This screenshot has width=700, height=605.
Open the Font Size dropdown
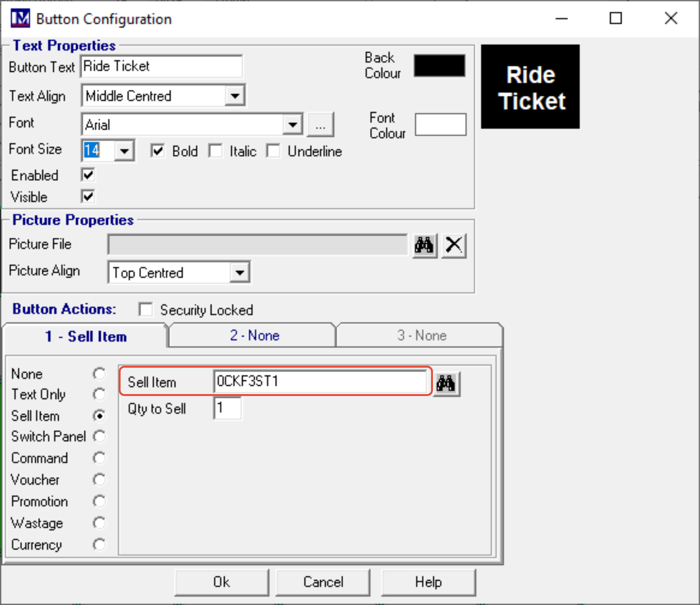click(x=124, y=151)
